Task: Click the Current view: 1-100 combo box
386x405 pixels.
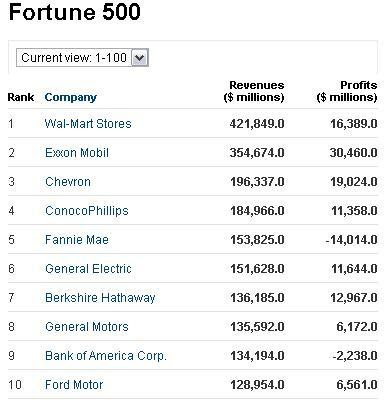Action: pyautogui.click(x=82, y=58)
